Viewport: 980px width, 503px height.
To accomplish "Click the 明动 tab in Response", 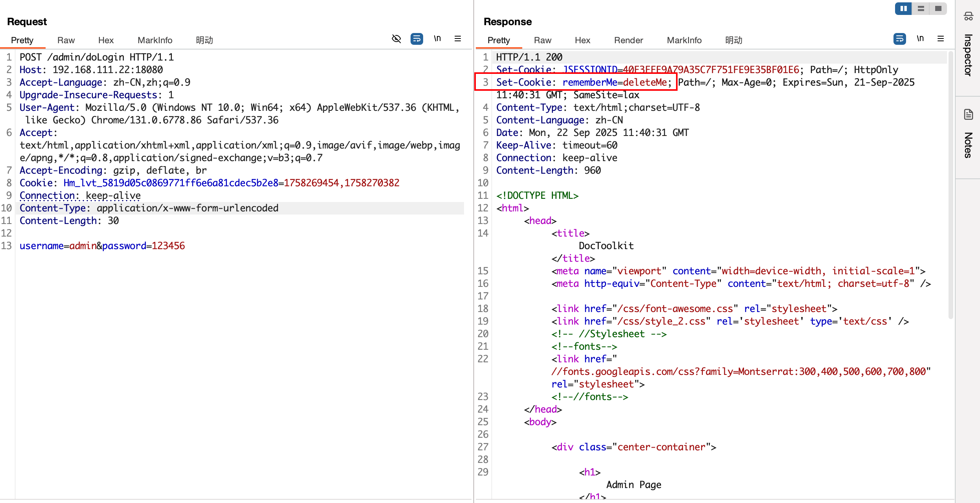I will tap(733, 40).
